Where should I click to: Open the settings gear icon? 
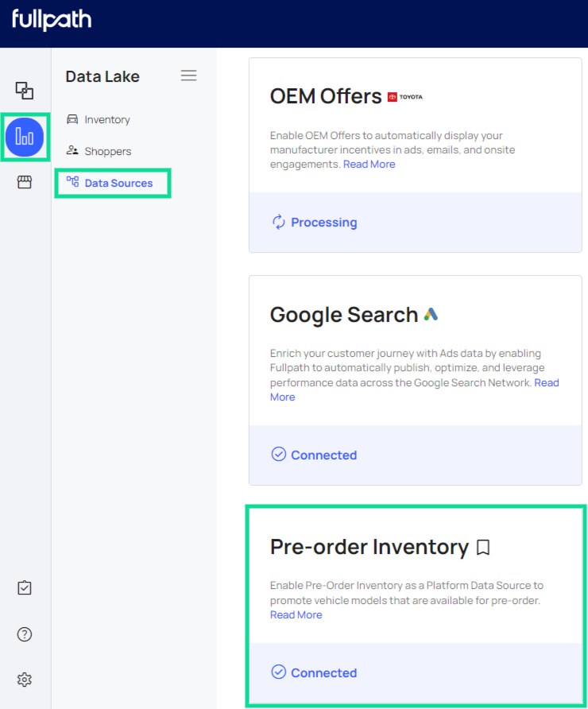[25, 680]
